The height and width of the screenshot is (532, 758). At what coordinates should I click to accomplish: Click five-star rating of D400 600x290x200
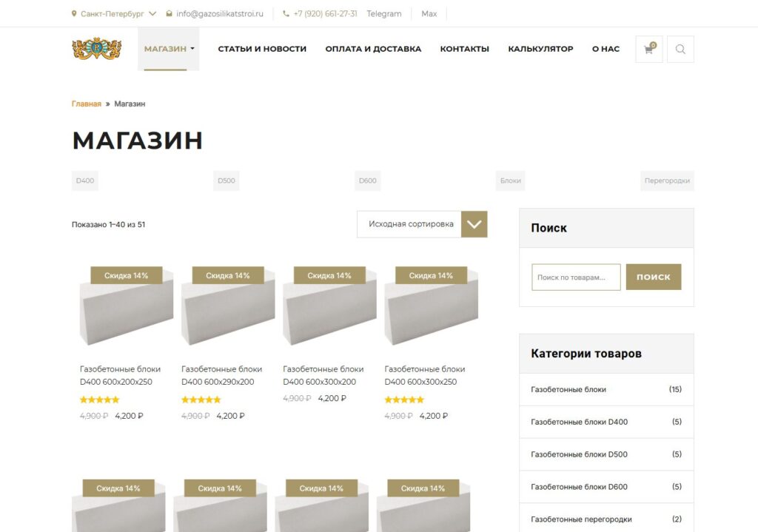pos(201,400)
